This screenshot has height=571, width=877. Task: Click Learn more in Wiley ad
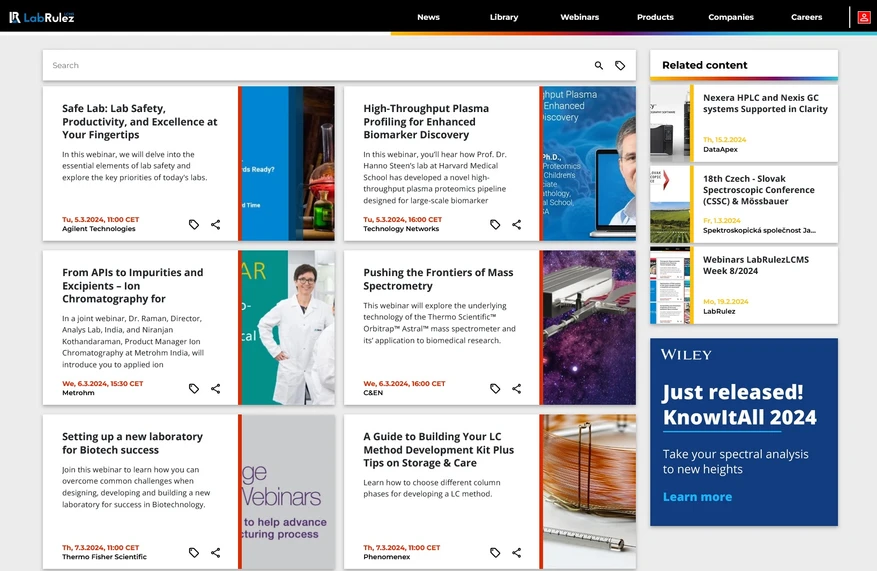(697, 497)
